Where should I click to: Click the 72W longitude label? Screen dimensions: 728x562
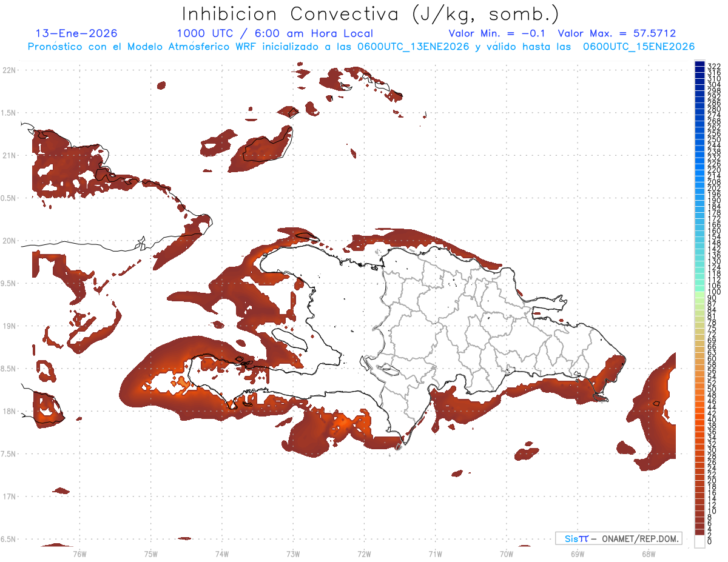(364, 554)
